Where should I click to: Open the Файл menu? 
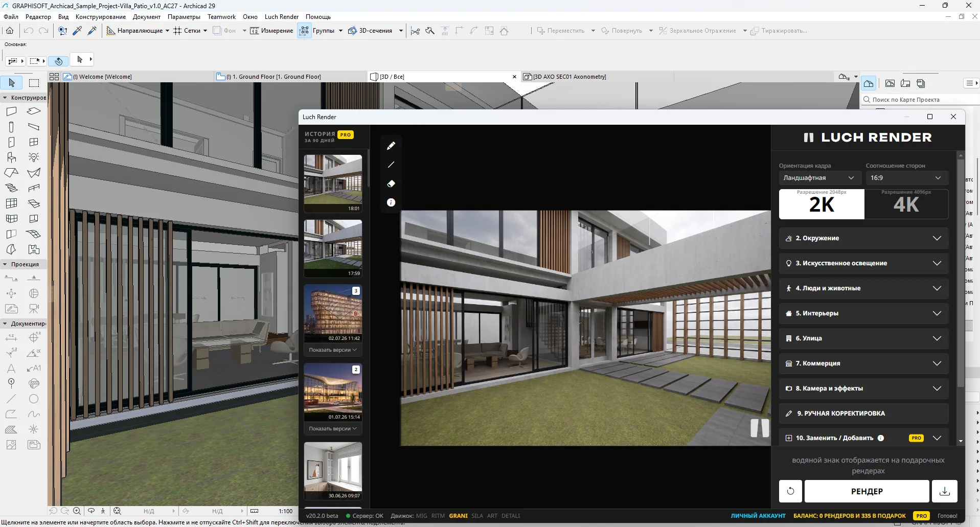11,17
